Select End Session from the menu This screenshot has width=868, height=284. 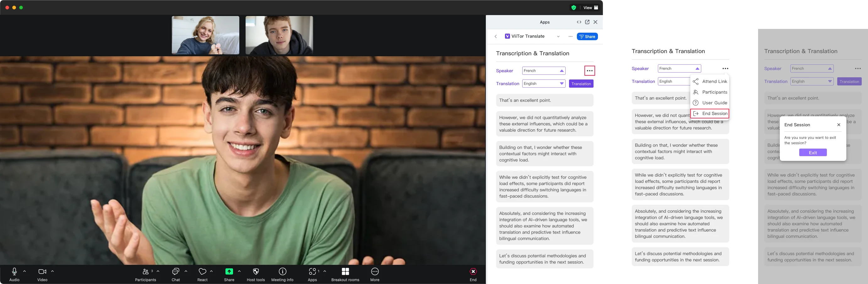(x=710, y=113)
